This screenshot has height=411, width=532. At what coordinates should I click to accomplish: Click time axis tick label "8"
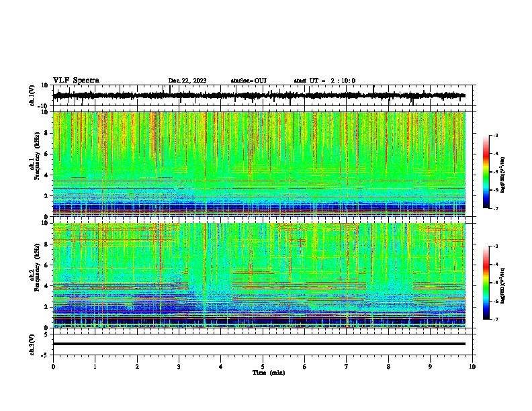tap(388, 367)
